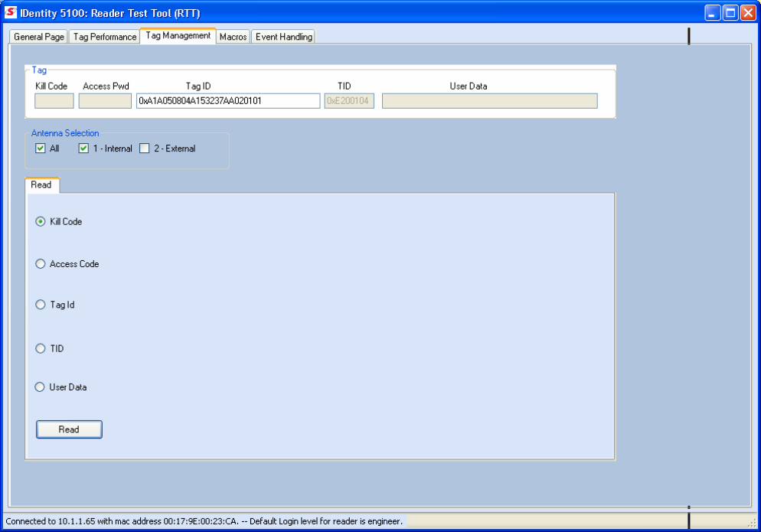Screen dimensions: 761x532
Task: Click the connection status bar message
Action: pyautogui.click(x=204, y=521)
